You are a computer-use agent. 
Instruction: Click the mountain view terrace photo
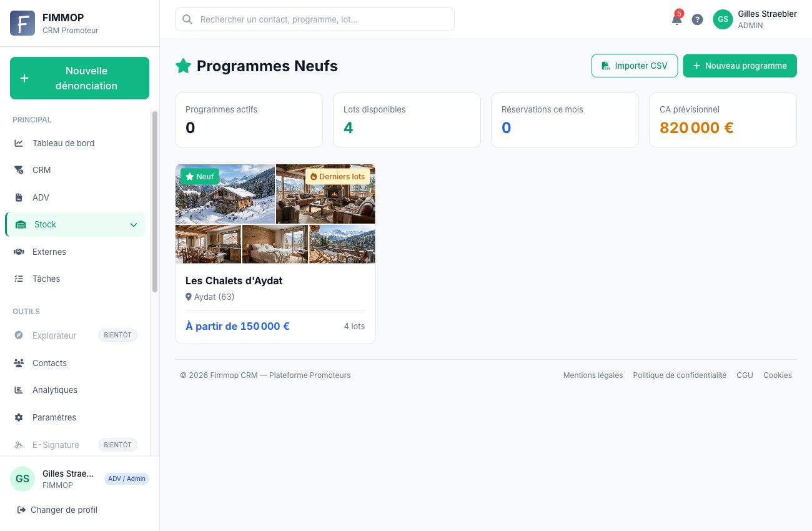pyautogui.click(x=342, y=244)
